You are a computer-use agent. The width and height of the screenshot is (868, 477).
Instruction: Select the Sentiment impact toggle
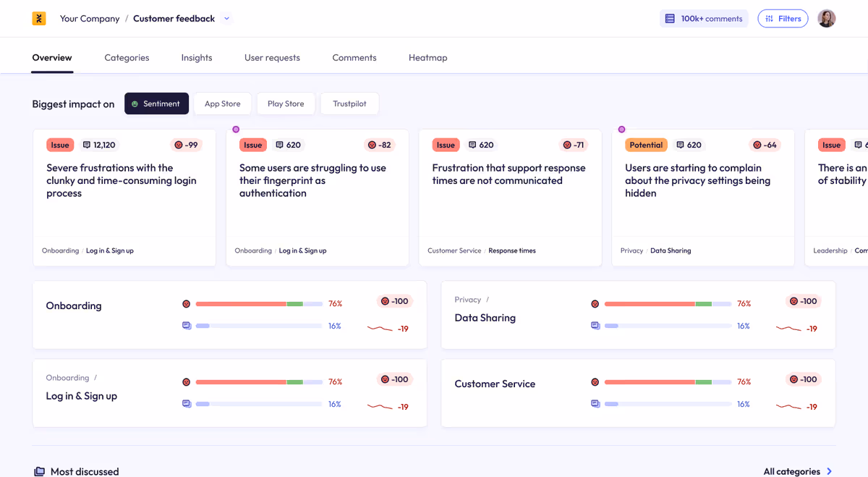(x=156, y=104)
